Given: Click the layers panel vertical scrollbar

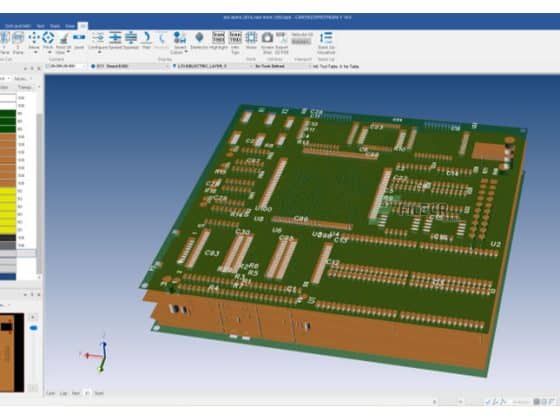Looking at the screenshot, I should (x=39, y=195).
